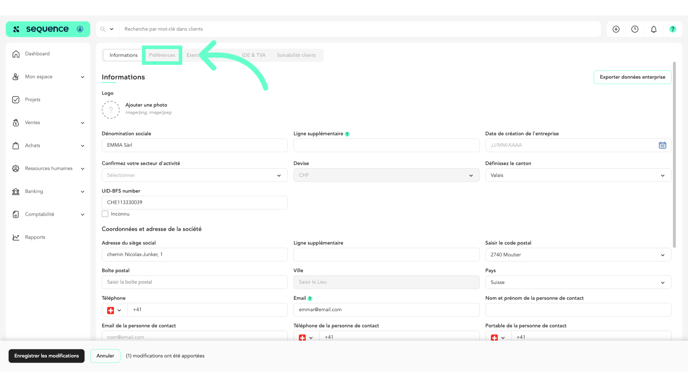The image size is (688, 387).
Task: Click Exporter données entreprise button
Action: 632,77
